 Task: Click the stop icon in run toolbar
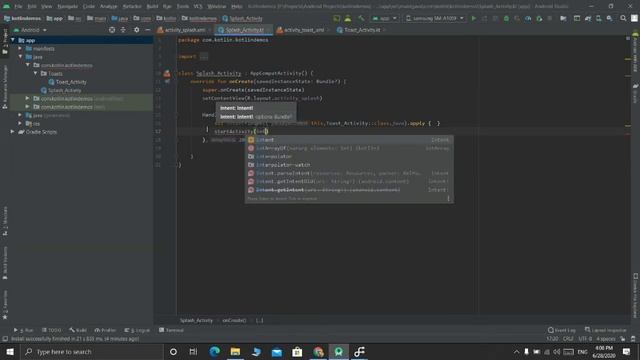550,18
